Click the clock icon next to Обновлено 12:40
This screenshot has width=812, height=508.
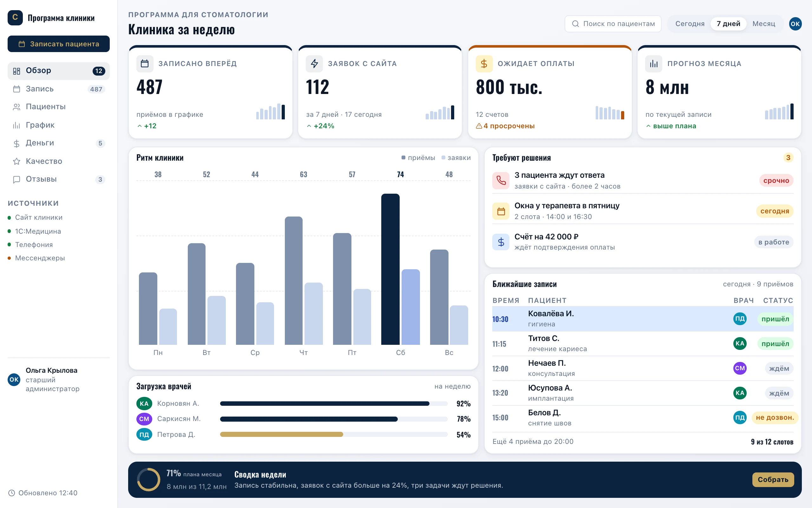click(12, 493)
